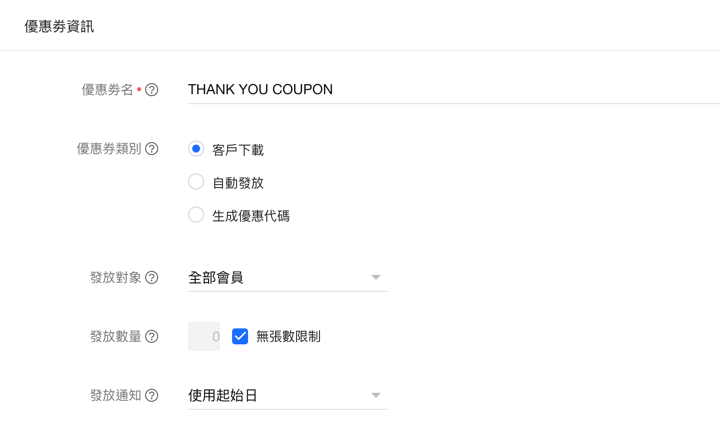Image resolution: width=720 pixels, height=440 pixels.
Task: Click the 發放通知 field label
Action: tap(115, 396)
